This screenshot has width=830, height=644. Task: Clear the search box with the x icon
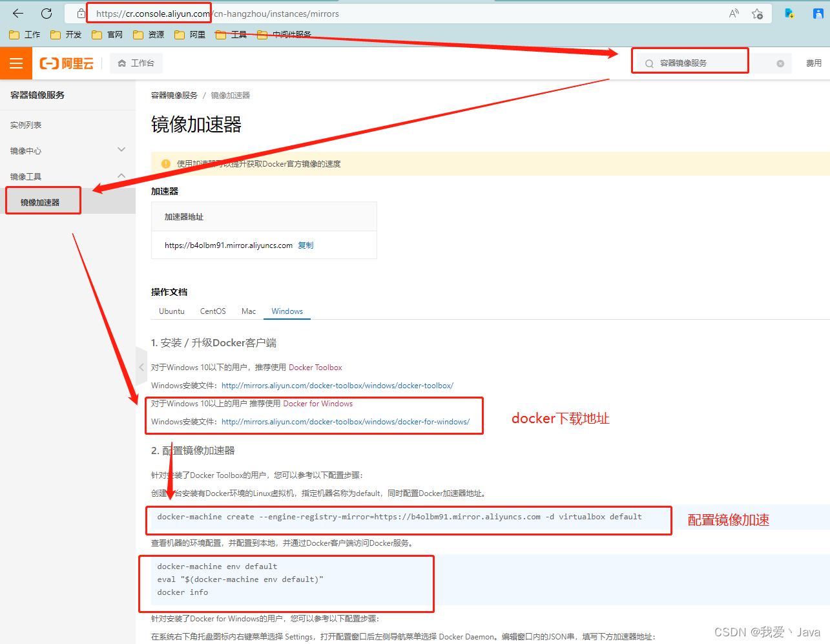click(780, 63)
